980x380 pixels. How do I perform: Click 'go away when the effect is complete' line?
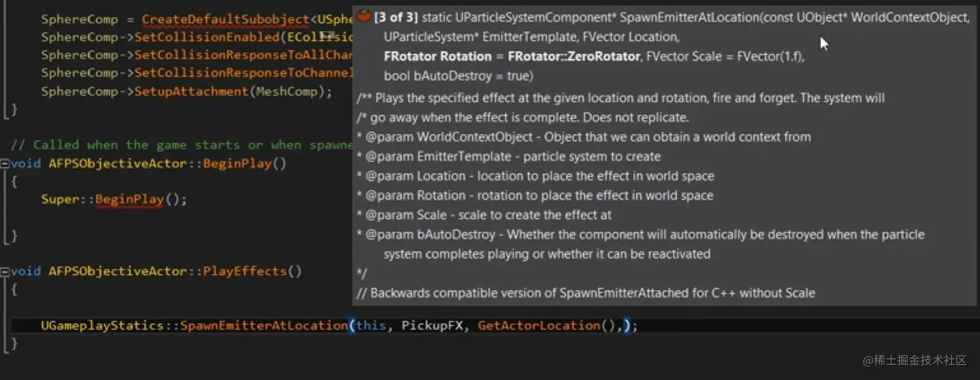(522, 118)
